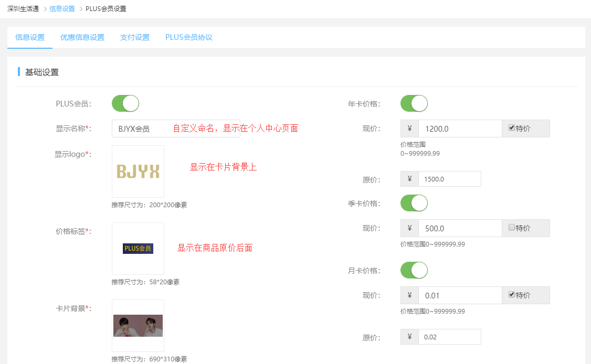Click text 推荐尺寸为：200*200像素
The width and height of the screenshot is (591, 364).
coord(149,205)
